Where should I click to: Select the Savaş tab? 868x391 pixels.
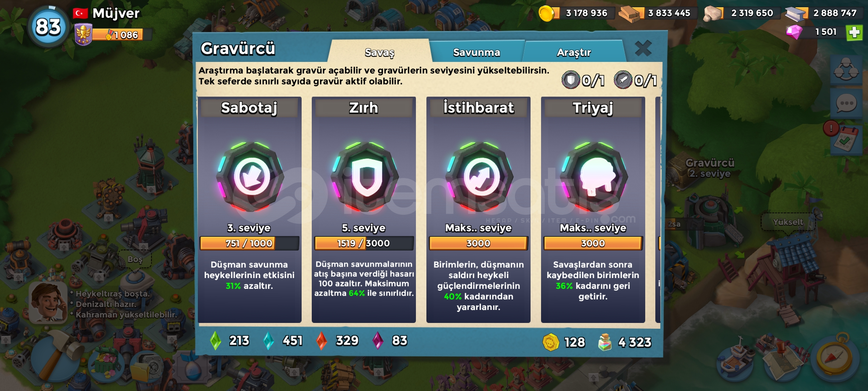pos(379,52)
